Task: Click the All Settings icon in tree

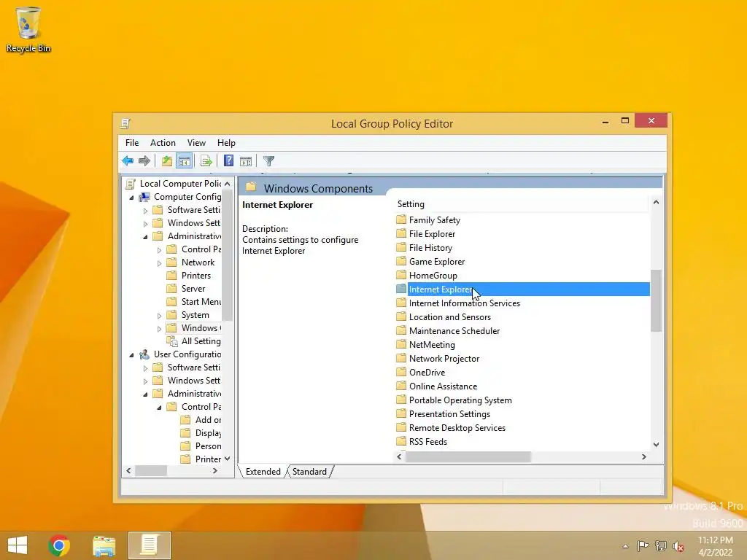Action: [172, 341]
